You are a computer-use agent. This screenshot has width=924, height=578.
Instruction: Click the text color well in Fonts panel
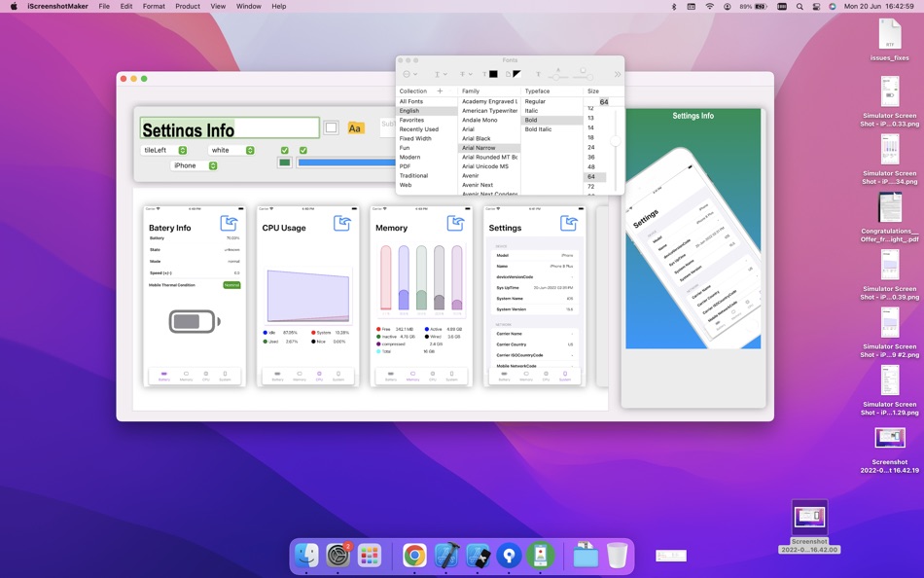pyautogui.click(x=492, y=75)
